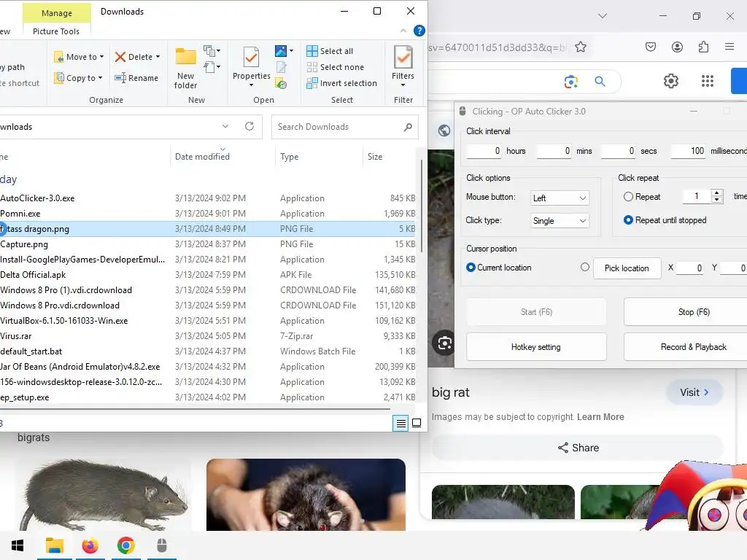The height and width of the screenshot is (560, 747).
Task: Sort by the Date modified column
Action: click(202, 157)
